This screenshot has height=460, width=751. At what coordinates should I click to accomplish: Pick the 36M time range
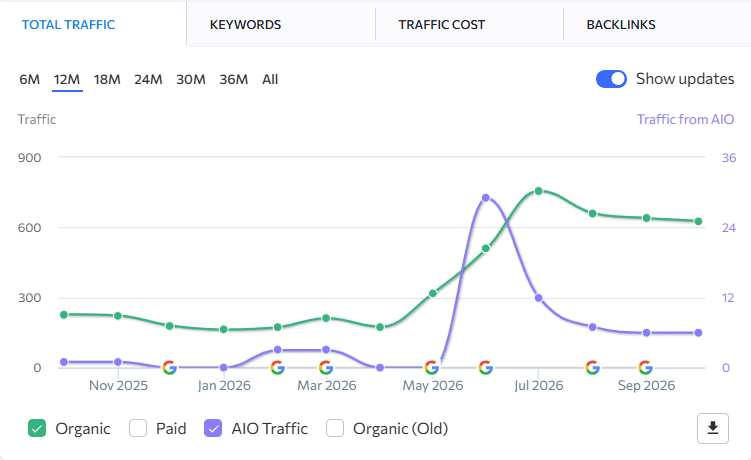point(234,79)
